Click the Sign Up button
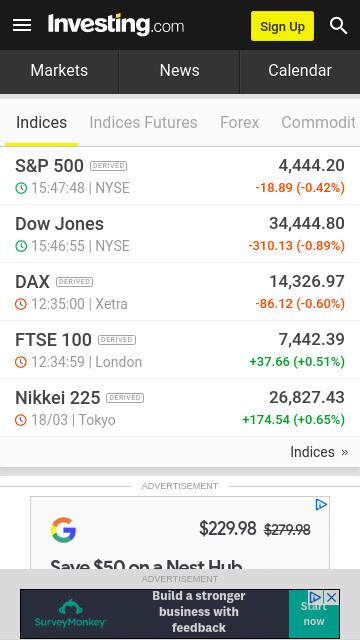 pos(282,26)
